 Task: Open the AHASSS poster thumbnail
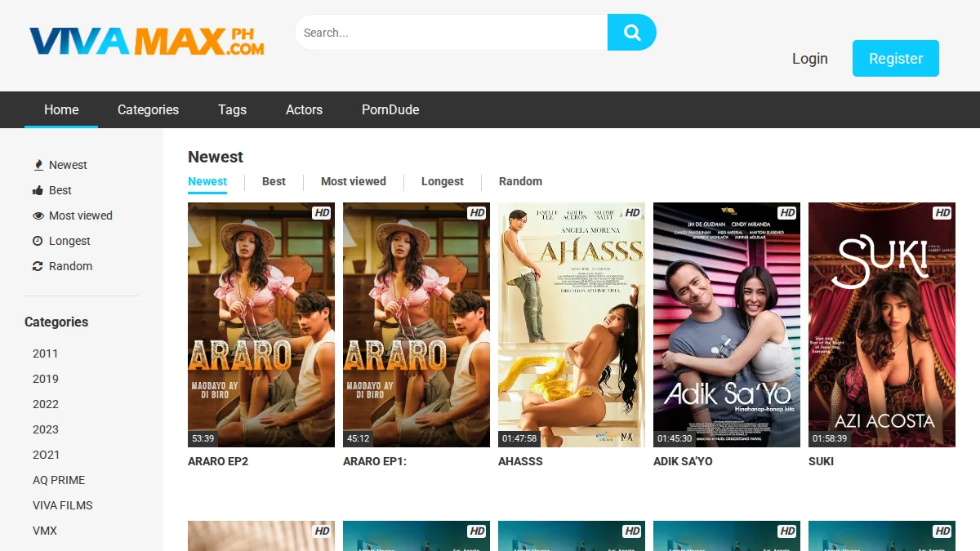point(572,325)
